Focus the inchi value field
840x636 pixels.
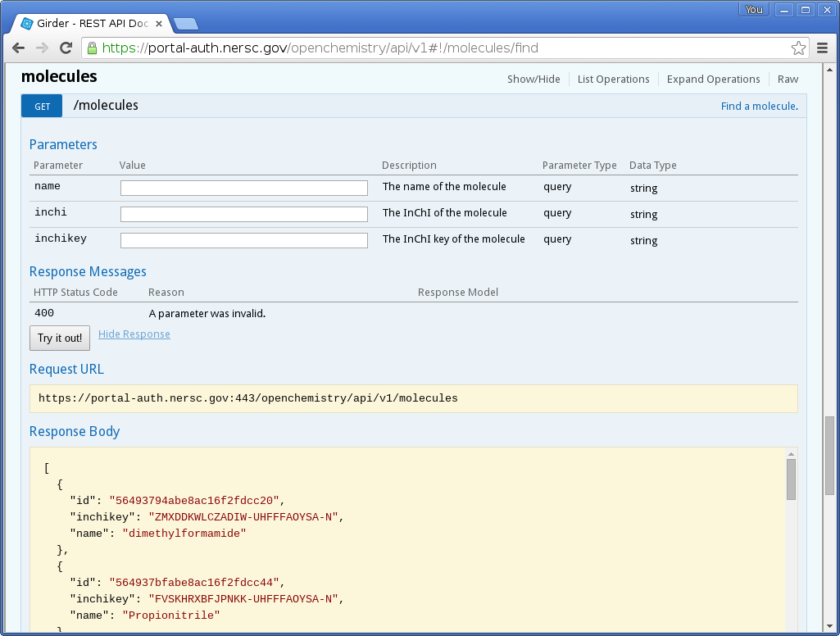(x=244, y=215)
